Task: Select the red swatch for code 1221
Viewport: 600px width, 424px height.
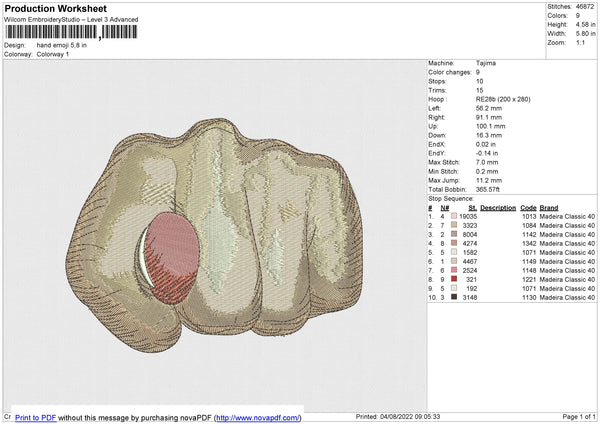Action: [x=454, y=279]
